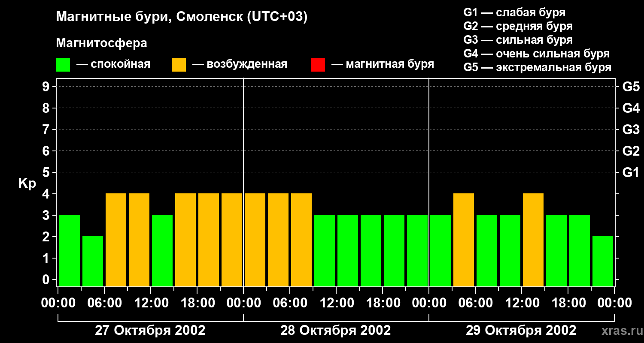Click the '27 Октября 2002' date label
Viewport: 644px width, 343px height.
click(x=150, y=331)
